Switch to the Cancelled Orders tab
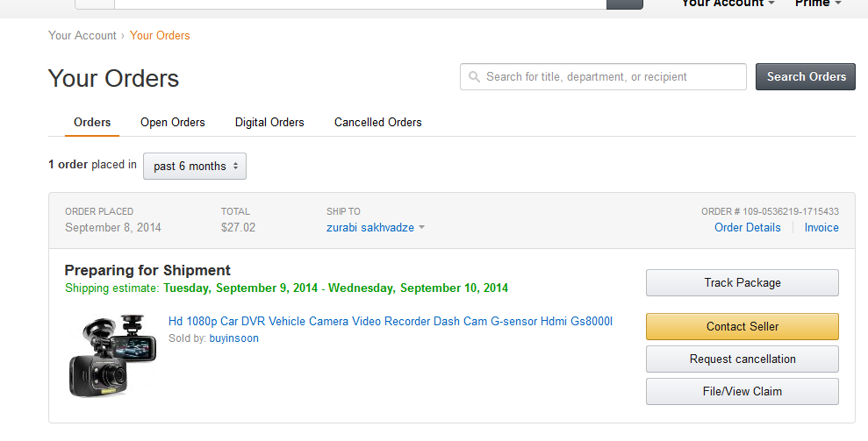868x441 pixels. click(378, 123)
